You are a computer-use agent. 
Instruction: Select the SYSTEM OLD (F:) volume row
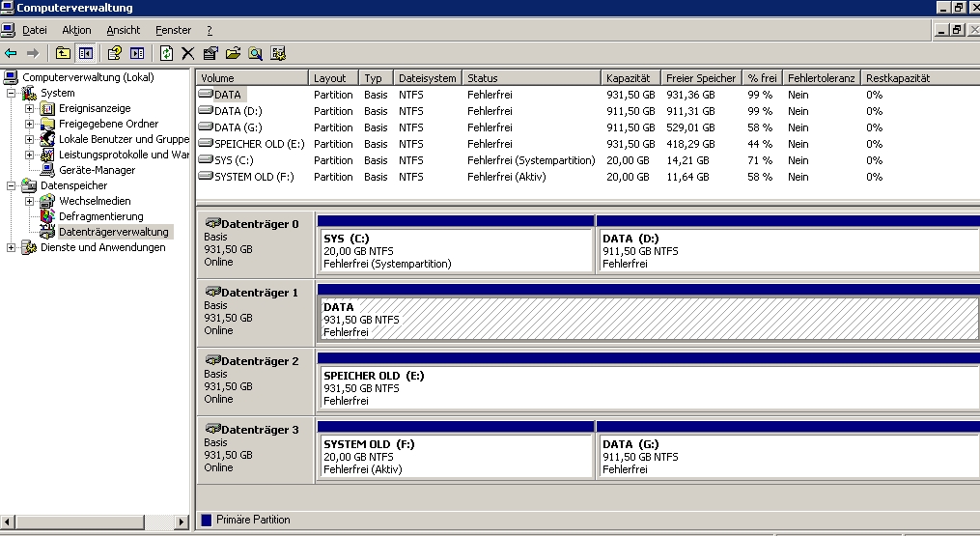(x=587, y=177)
